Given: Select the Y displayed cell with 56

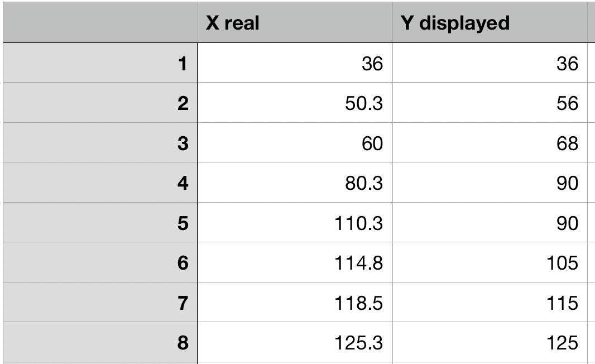Looking at the screenshot, I should click(x=490, y=104).
